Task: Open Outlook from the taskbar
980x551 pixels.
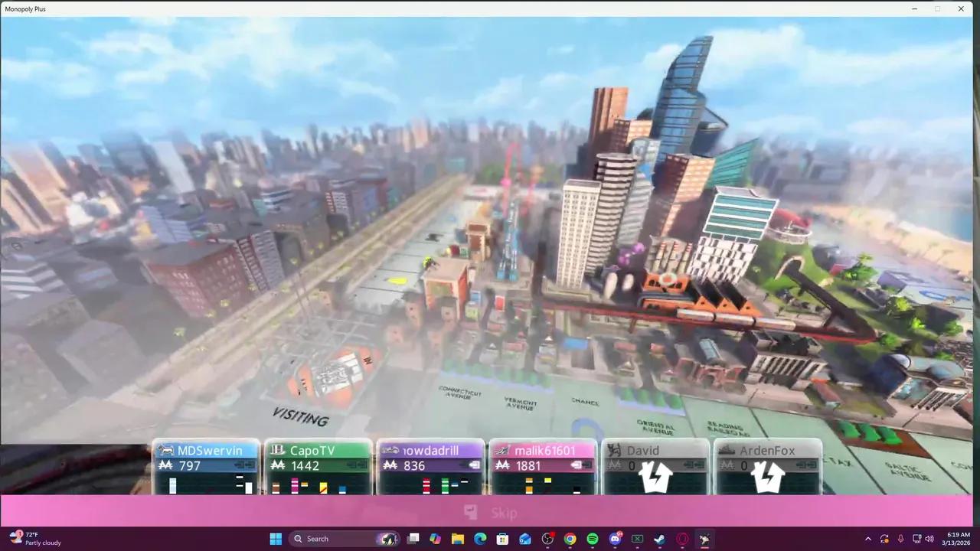Action: [525, 539]
